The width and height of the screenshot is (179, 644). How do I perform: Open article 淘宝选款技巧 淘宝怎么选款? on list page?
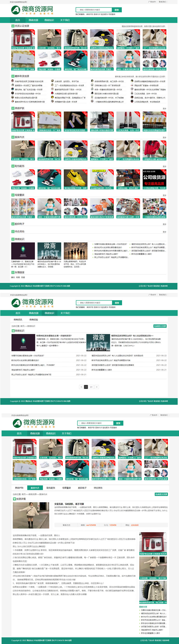(23, 370)
